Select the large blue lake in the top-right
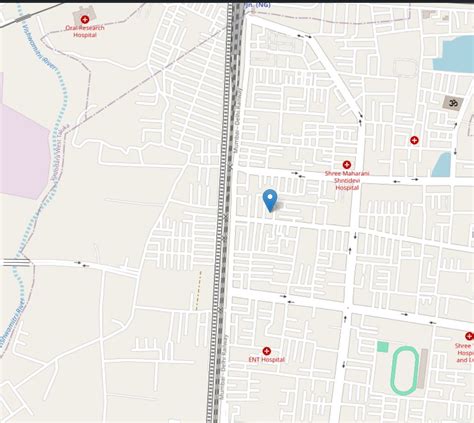Image resolution: width=474 pixels, height=423 pixels. click(x=454, y=55)
